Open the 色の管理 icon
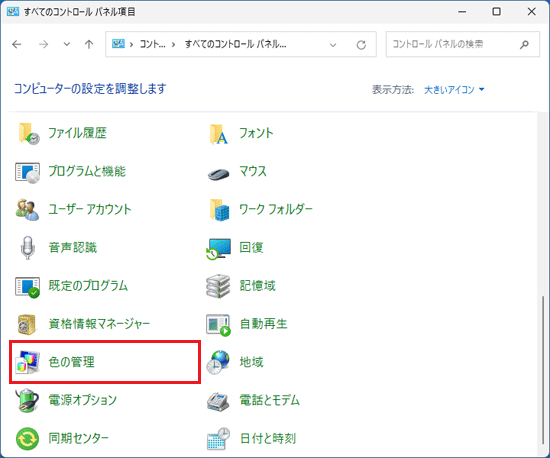This screenshot has height=458, width=550. 28,362
